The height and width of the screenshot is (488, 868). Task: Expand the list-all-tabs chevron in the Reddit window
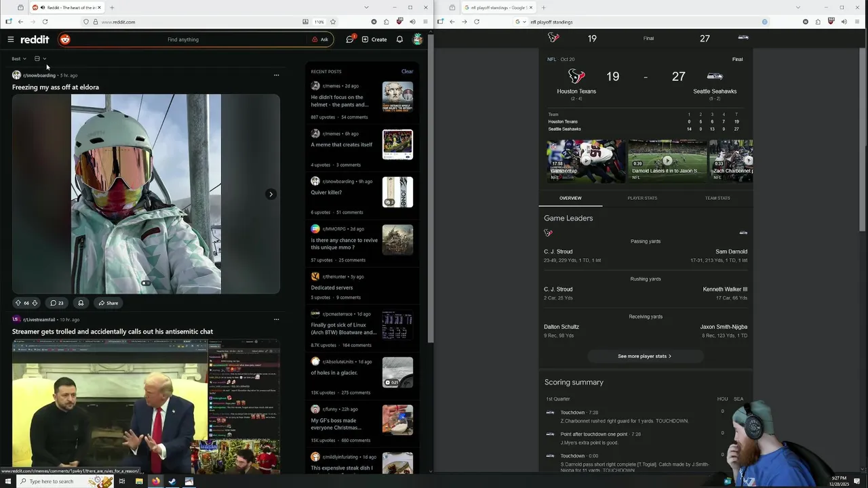(x=366, y=7)
